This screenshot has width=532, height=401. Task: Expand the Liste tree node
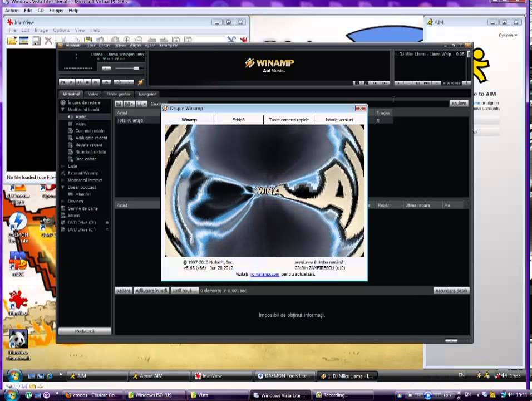pyautogui.click(x=63, y=167)
